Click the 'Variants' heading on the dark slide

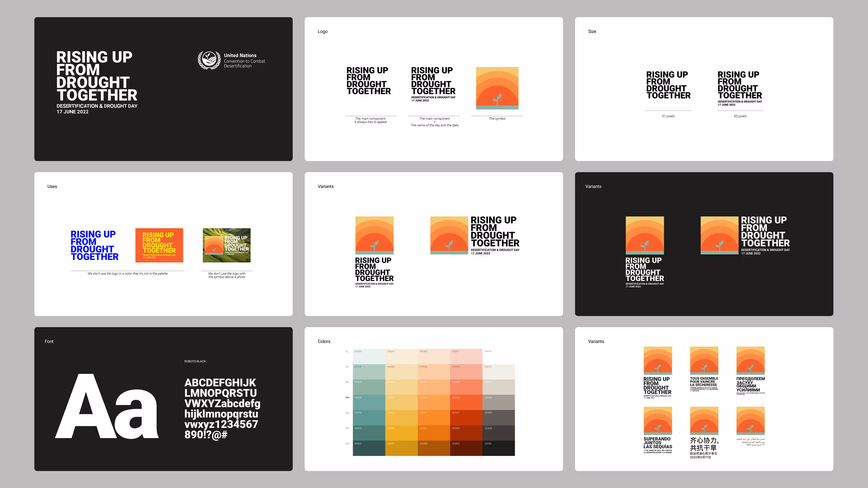593,186
